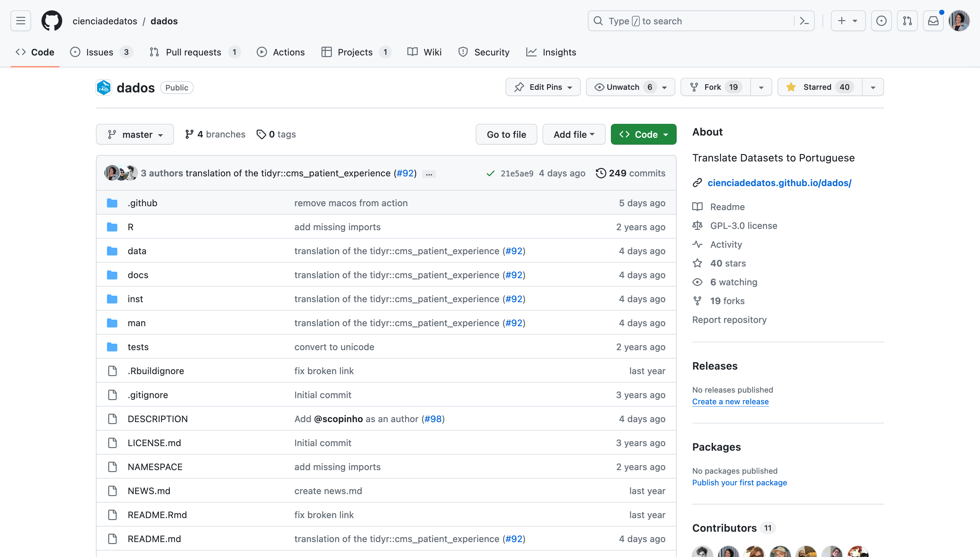The height and width of the screenshot is (557, 980).
Task: Open the docs folder
Action: (x=138, y=275)
